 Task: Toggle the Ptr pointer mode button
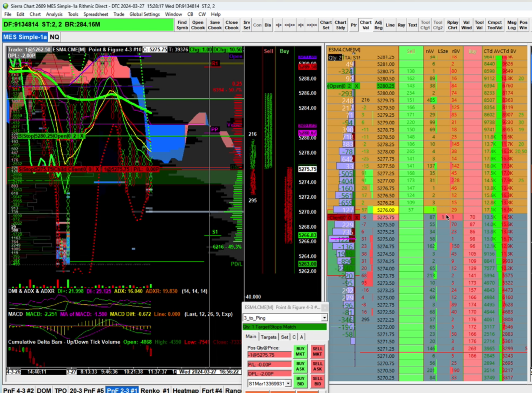(x=353, y=25)
